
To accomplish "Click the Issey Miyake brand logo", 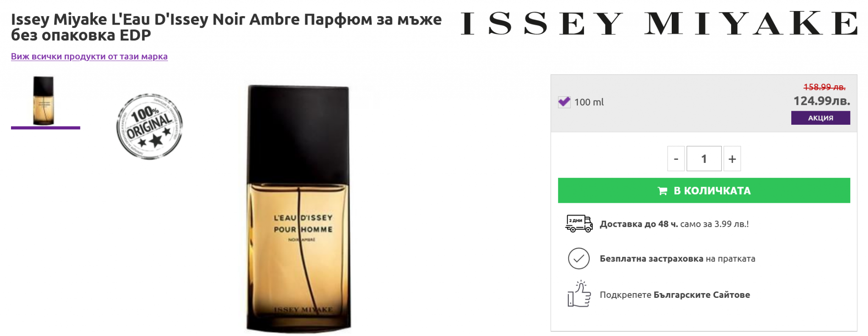I will [659, 23].
